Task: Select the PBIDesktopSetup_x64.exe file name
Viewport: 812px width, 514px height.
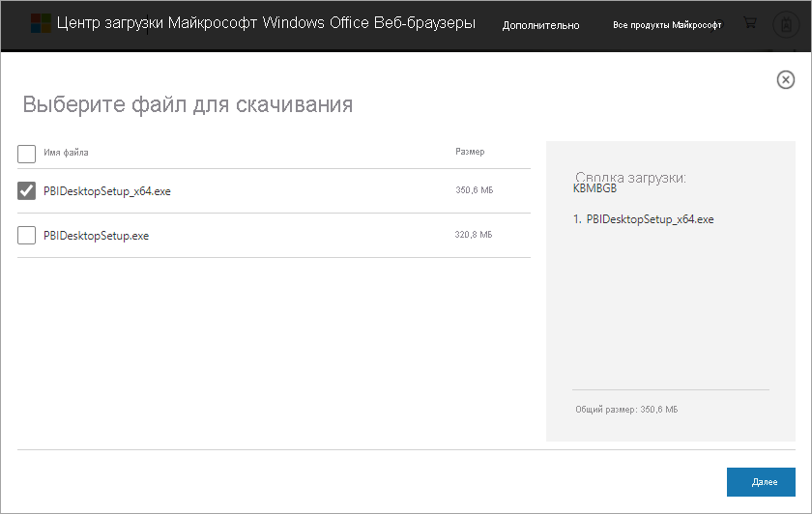Action: (107, 191)
